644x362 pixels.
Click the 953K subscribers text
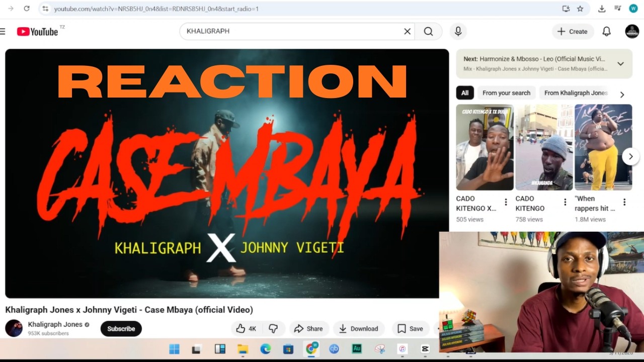(48, 333)
